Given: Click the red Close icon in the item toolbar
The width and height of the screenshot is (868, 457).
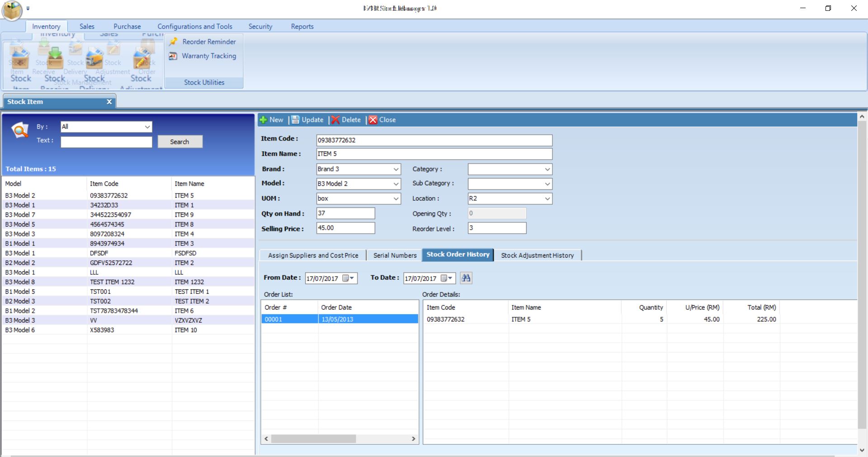Looking at the screenshot, I should (373, 120).
